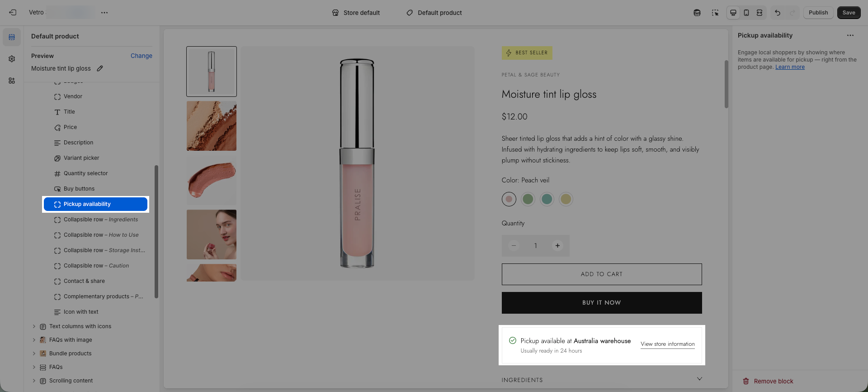This screenshot has height=392, width=868.
Task: Click the fullscreen width preview icon
Action: (x=759, y=13)
